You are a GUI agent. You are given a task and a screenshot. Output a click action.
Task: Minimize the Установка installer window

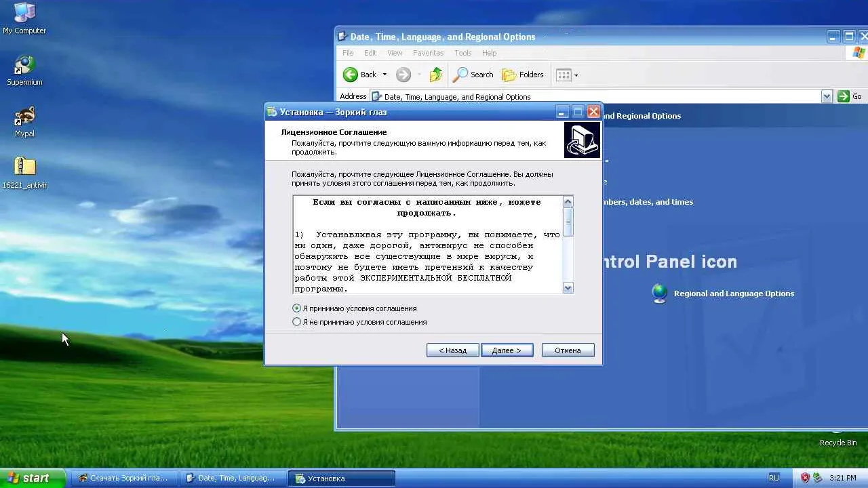[x=562, y=112]
